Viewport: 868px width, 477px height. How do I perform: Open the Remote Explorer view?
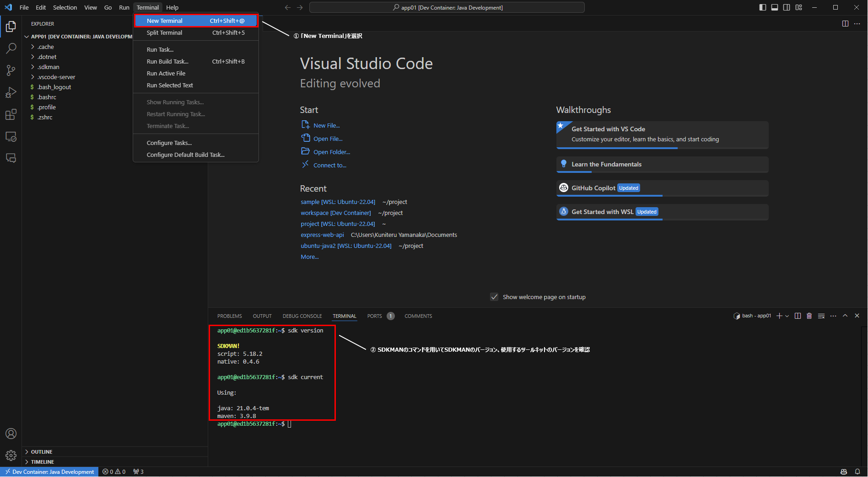point(11,136)
